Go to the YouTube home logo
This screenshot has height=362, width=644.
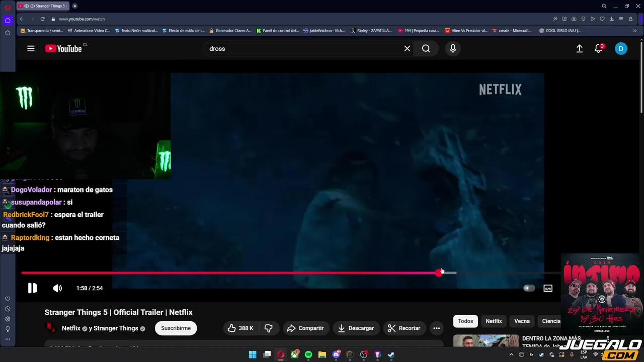pyautogui.click(x=63, y=49)
